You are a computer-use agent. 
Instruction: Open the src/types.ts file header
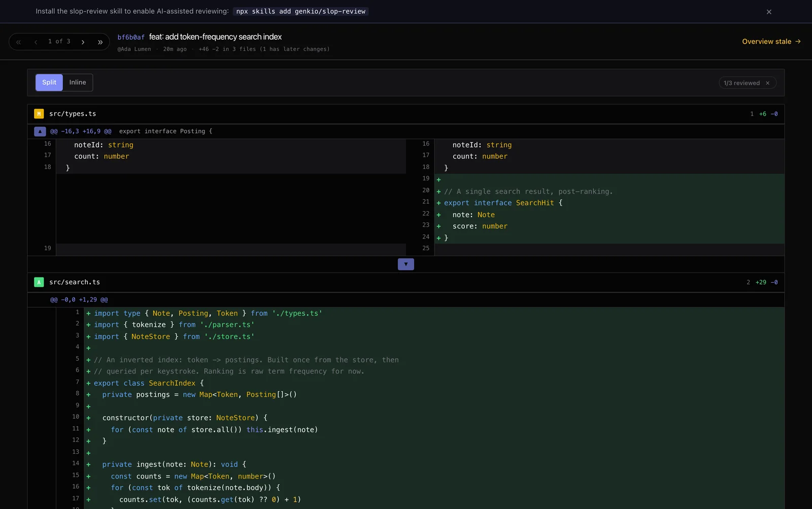[406, 114]
